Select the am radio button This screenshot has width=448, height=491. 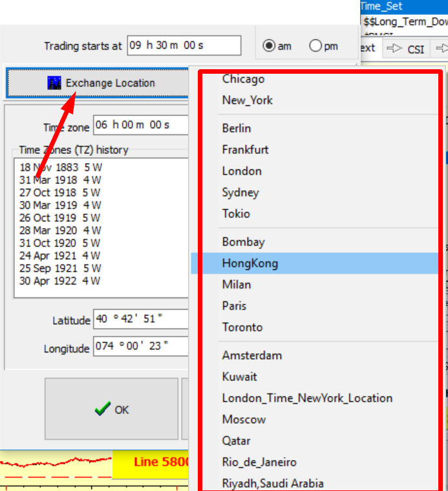[x=270, y=46]
